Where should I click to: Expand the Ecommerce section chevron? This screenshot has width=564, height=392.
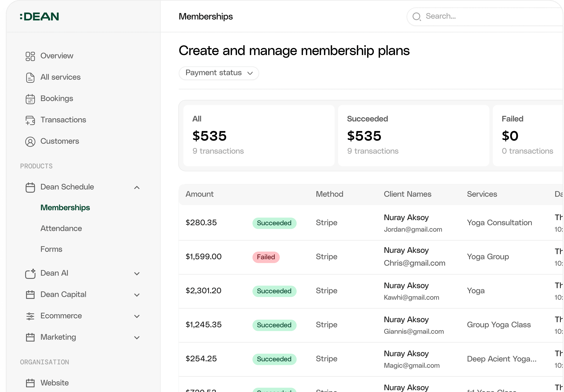click(137, 316)
